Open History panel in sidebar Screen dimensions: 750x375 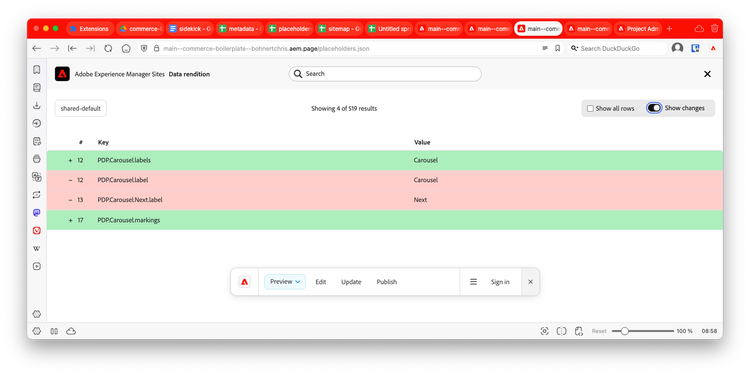point(37,123)
